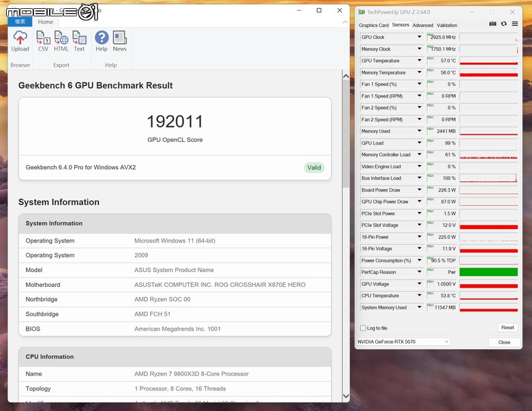Click AMD Ryzen SOC 00 Northbridge value
The image size is (532, 411).
pyautogui.click(x=162, y=299)
